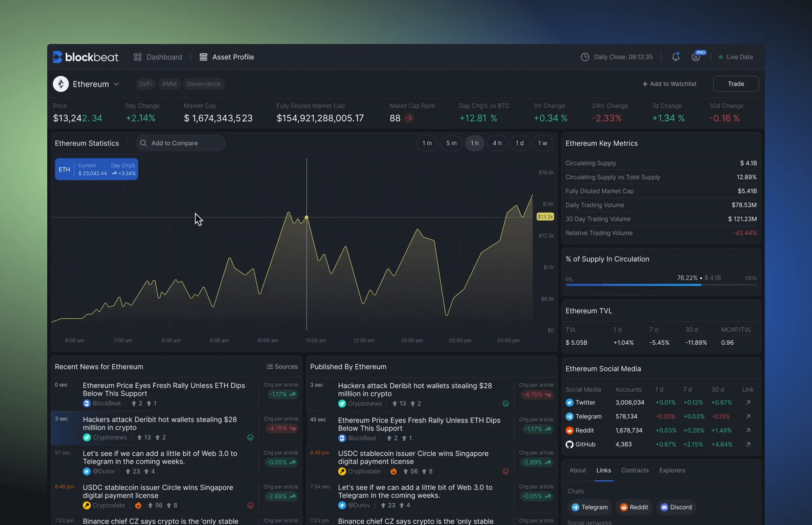812x525 pixels.
Task: Open the Dashboard grid icon
Action: pyautogui.click(x=137, y=57)
